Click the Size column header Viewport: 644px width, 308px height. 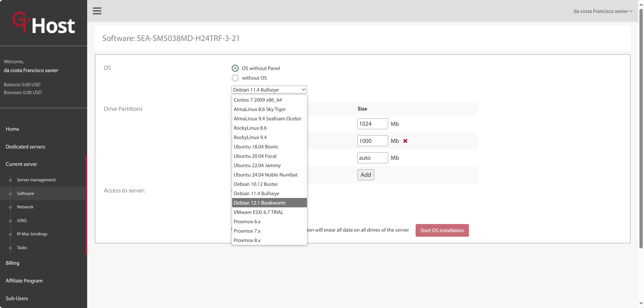coord(362,109)
